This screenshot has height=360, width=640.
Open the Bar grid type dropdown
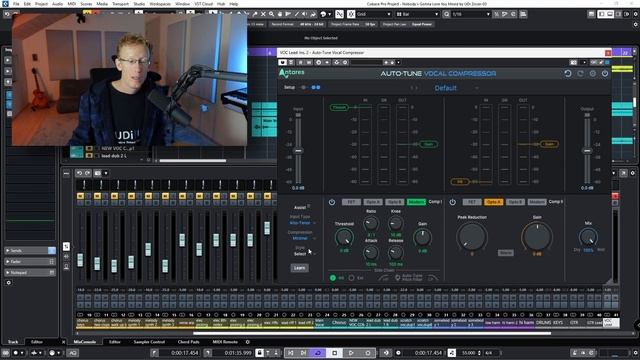click(417, 14)
